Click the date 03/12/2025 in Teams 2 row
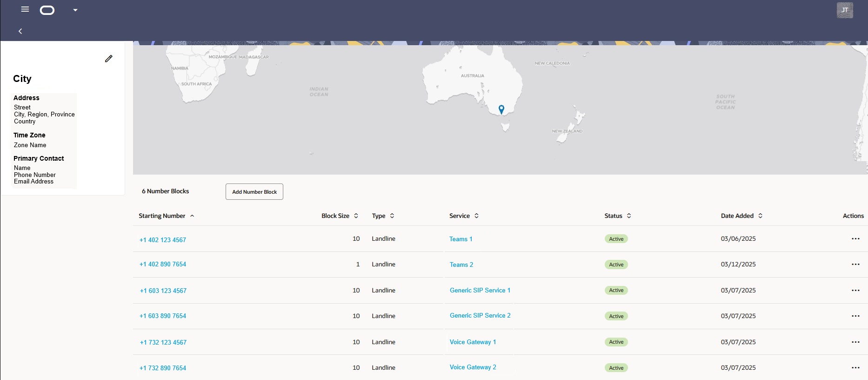 (738, 265)
